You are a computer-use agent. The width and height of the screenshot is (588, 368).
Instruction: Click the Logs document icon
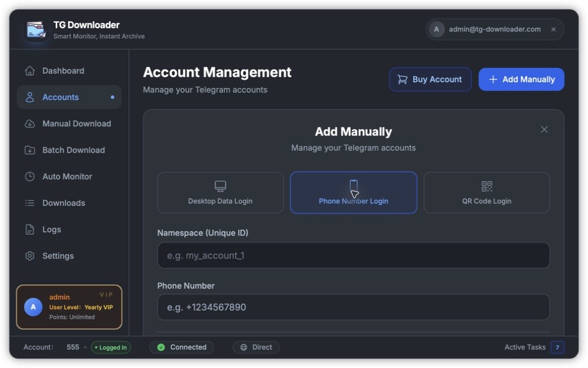[30, 229]
